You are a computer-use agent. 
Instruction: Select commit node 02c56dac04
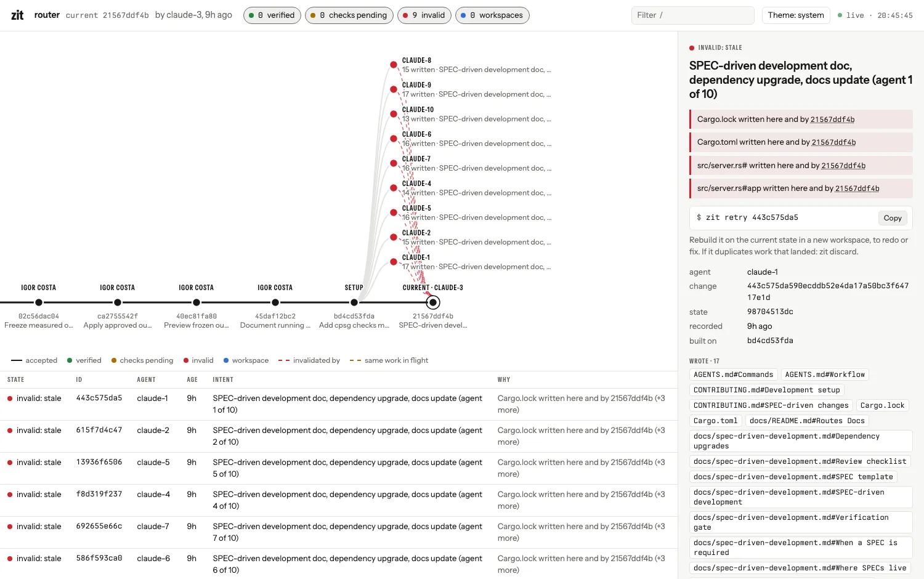coord(39,302)
